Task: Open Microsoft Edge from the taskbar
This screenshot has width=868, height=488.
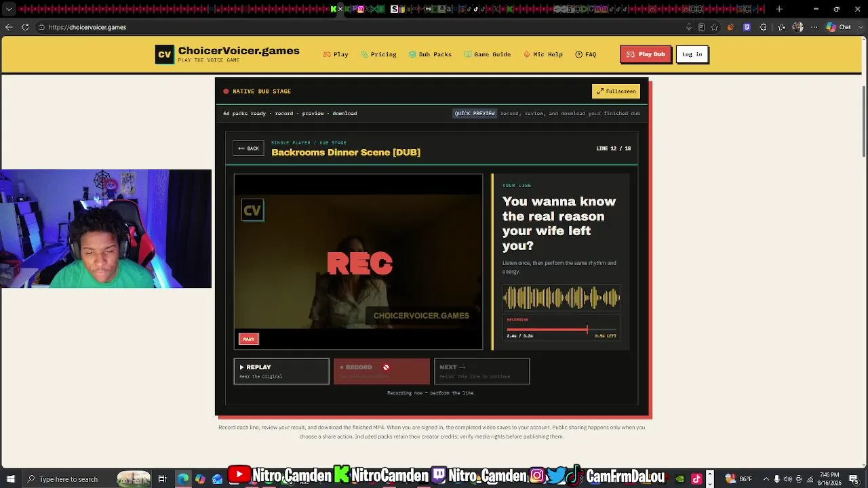Action: [x=183, y=479]
